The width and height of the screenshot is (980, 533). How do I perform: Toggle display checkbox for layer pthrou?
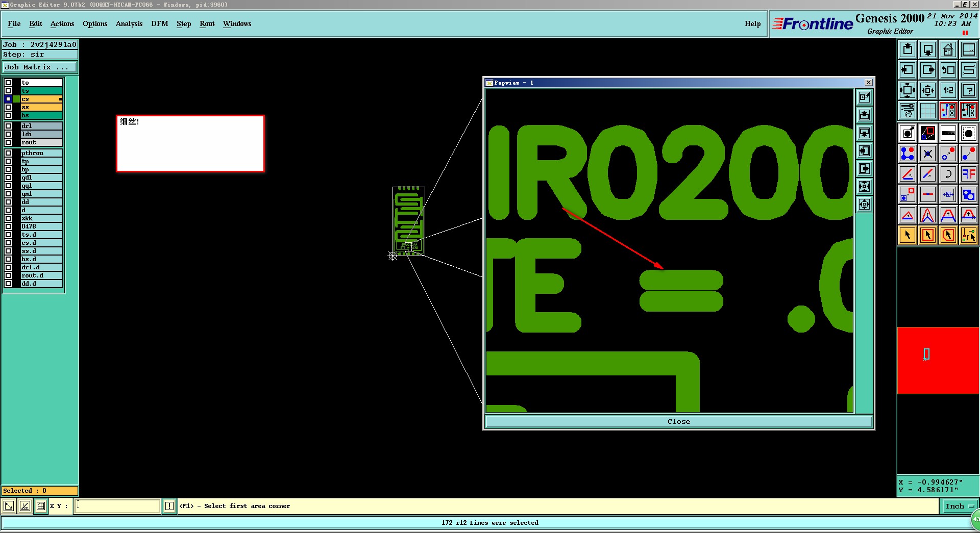(x=8, y=153)
